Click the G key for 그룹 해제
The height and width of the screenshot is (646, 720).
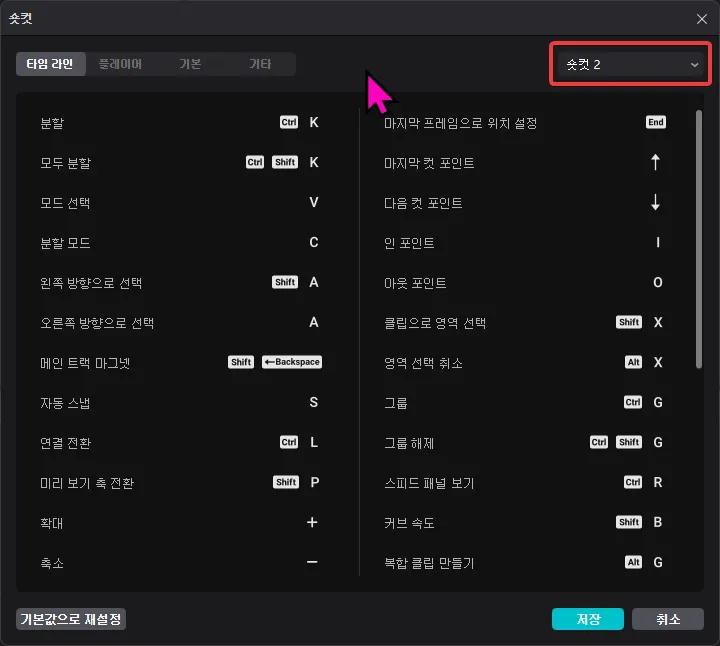click(x=658, y=442)
